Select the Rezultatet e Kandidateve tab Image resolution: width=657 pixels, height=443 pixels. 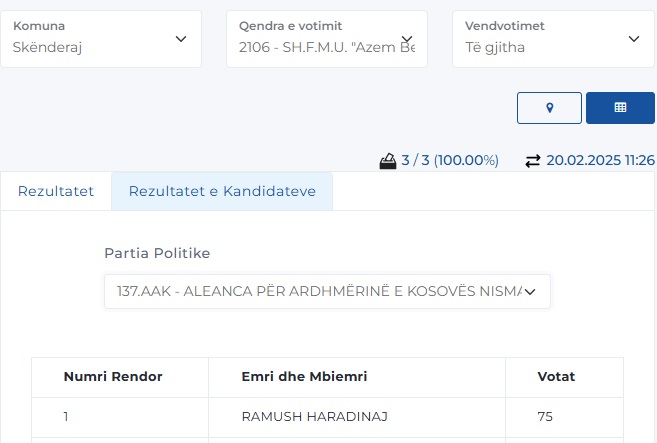coord(222,191)
